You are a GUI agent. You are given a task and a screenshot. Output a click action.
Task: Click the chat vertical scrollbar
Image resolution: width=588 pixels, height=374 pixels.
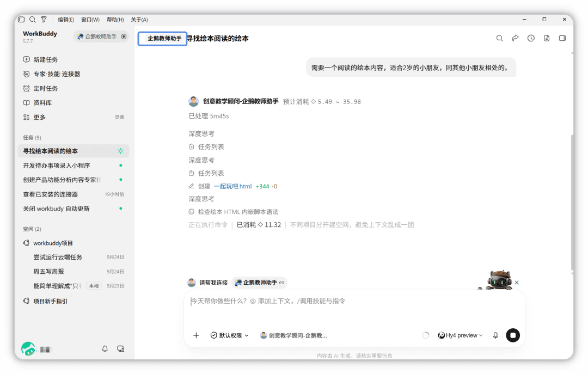point(572,203)
